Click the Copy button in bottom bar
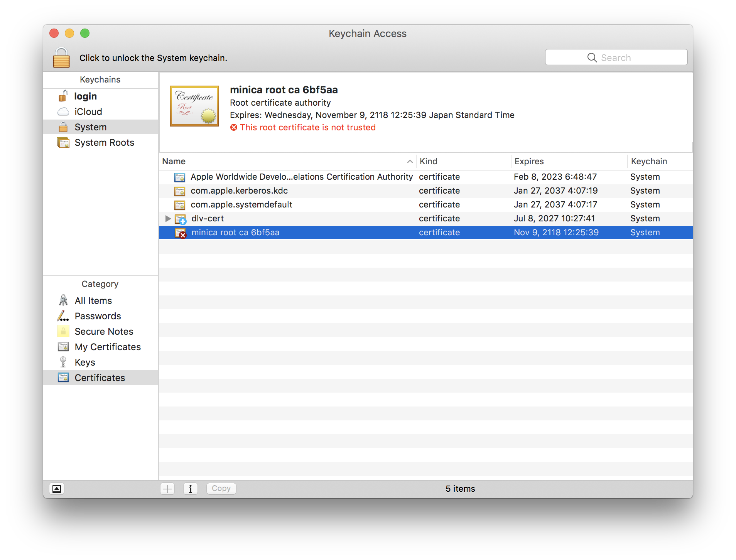Viewport: 736px width, 560px height. (221, 489)
